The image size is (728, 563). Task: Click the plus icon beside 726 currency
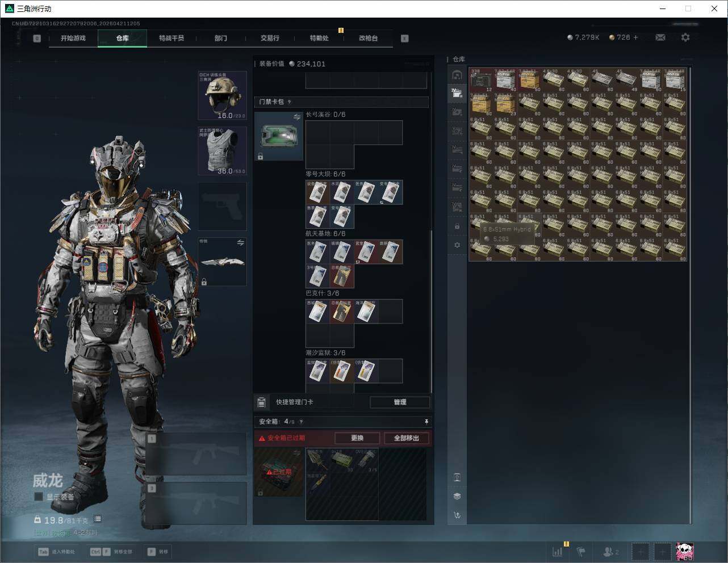[635, 37]
